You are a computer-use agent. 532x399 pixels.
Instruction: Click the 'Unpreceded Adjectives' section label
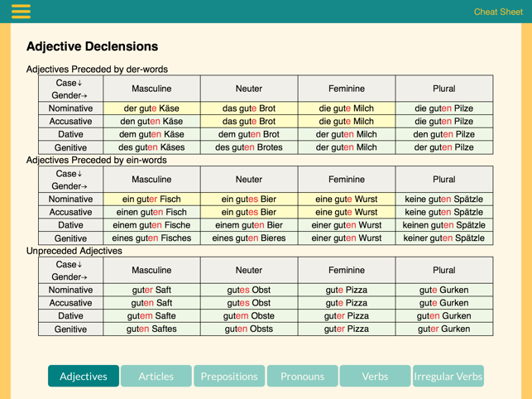74,251
